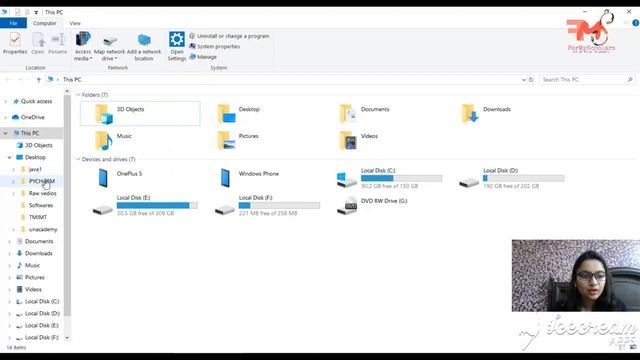The height and width of the screenshot is (360, 640).
Task: Select Local Disk (D:) drive icon
Action: [469, 182]
